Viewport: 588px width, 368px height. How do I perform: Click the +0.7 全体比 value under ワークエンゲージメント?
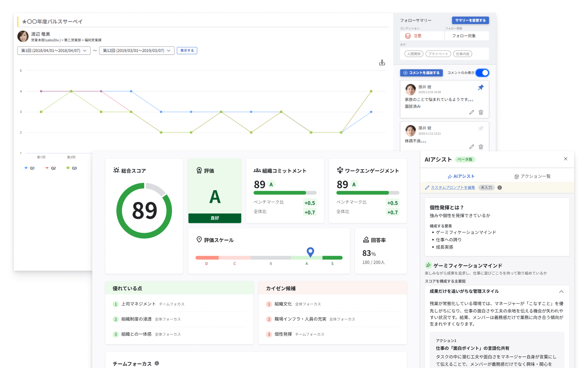392,213
